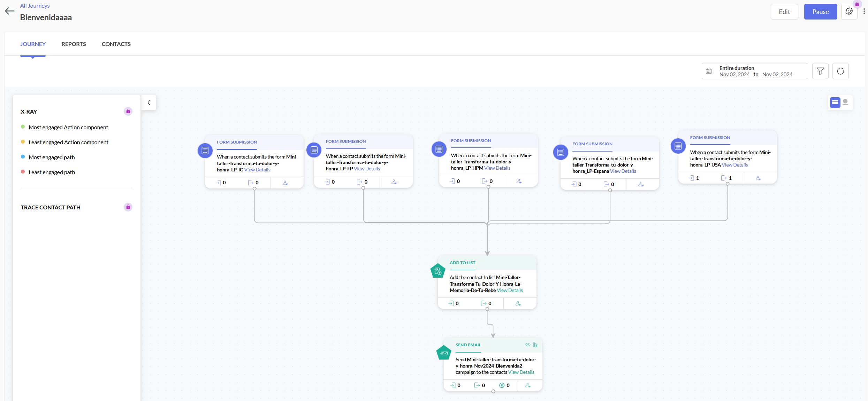The width and height of the screenshot is (868, 401).
Task: Click the Send Email node envelope icon
Action: pyautogui.click(x=444, y=353)
